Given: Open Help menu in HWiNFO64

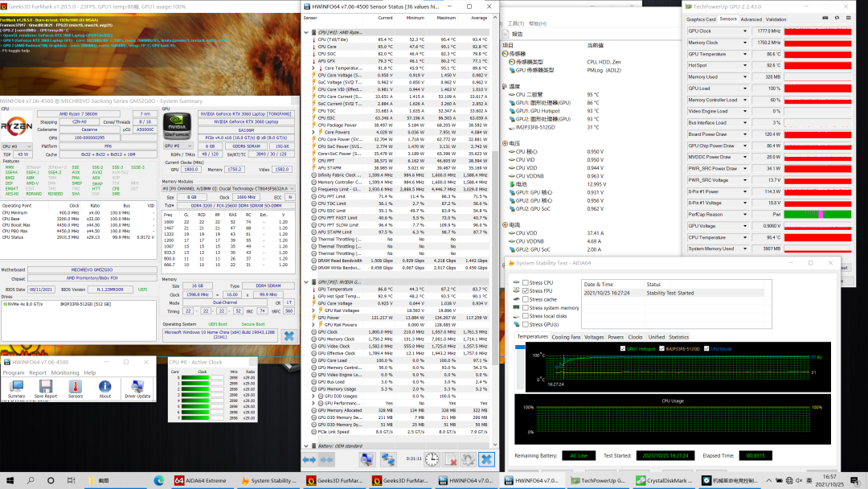Looking at the screenshot, I should point(90,372).
